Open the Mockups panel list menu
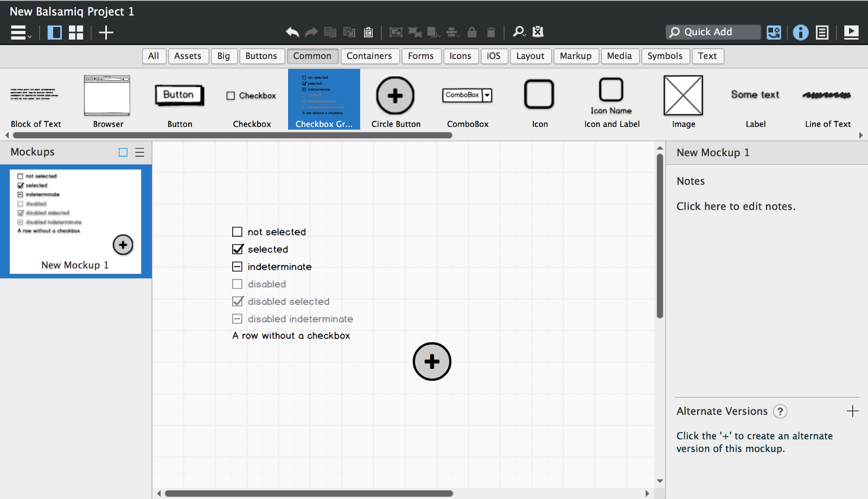 click(139, 152)
